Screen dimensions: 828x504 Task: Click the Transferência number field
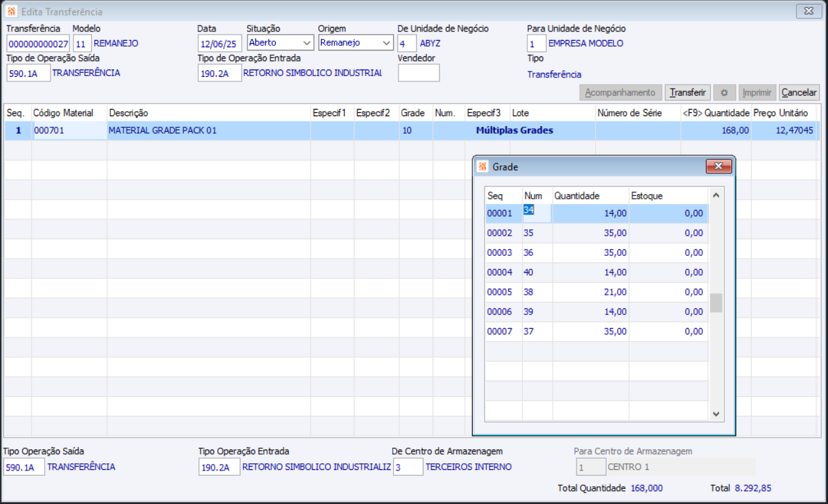[38, 44]
